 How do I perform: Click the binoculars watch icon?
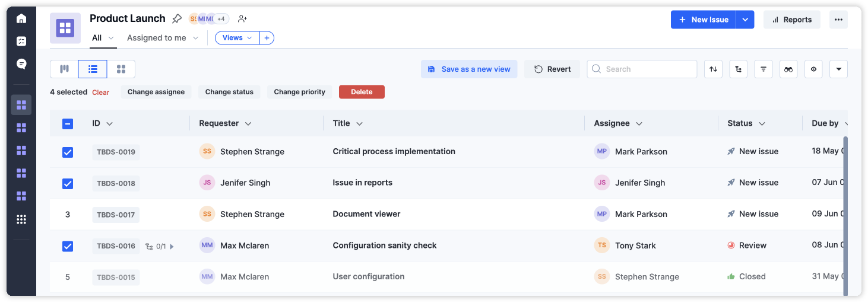(x=788, y=69)
